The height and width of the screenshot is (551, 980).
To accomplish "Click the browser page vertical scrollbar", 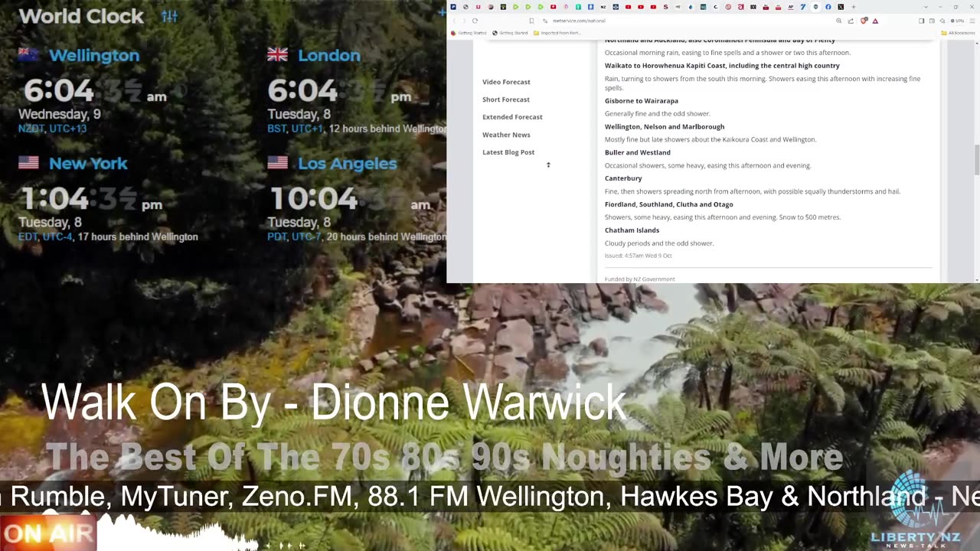I will [x=975, y=159].
